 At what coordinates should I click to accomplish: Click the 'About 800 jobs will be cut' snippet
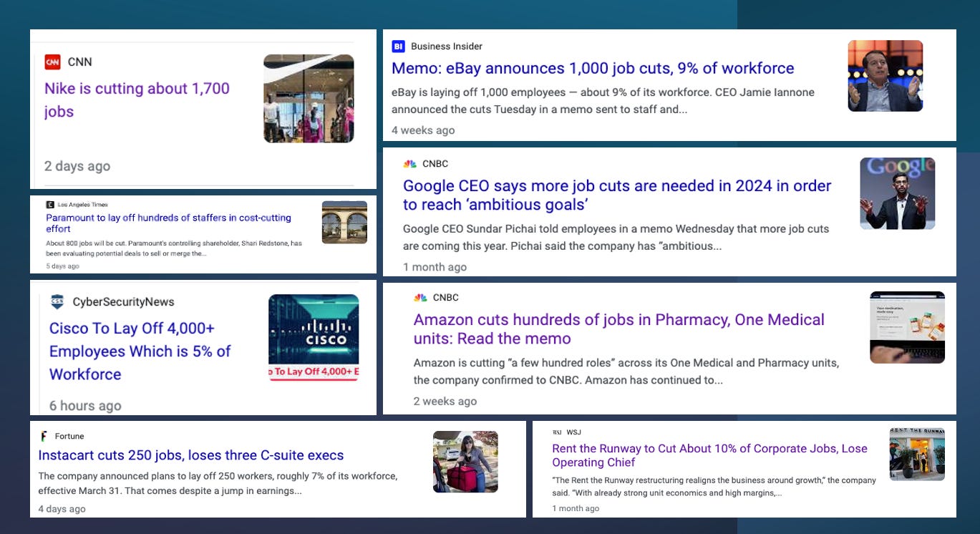click(x=174, y=248)
